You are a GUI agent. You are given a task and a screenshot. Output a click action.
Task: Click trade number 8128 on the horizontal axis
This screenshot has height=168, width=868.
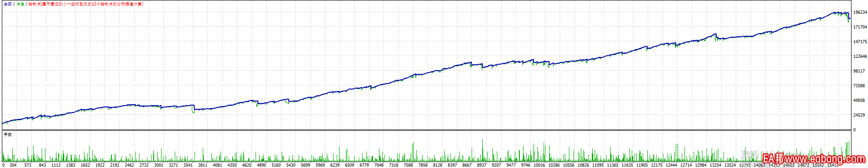click(x=438, y=165)
